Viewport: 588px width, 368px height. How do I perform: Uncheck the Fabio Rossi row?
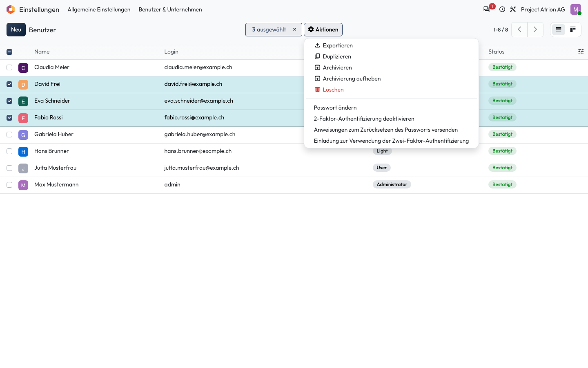tap(9, 118)
